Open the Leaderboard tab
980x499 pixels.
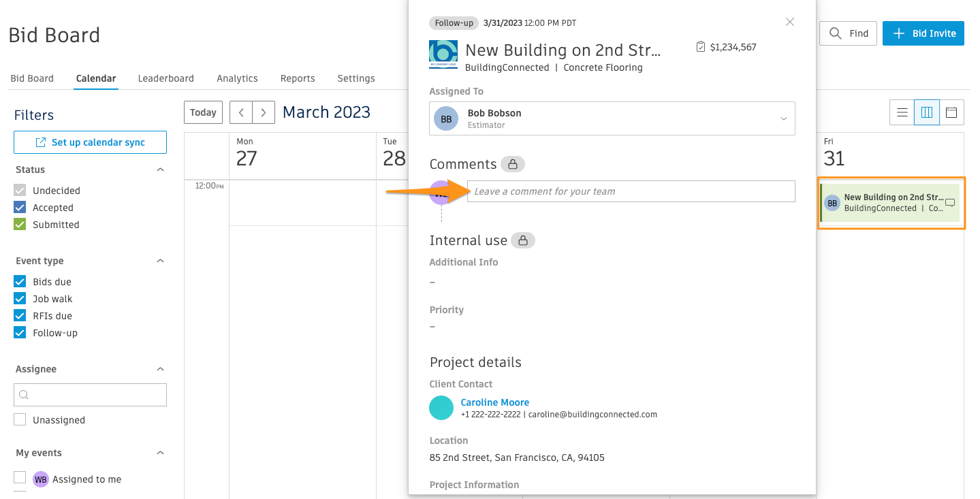pyautogui.click(x=165, y=78)
